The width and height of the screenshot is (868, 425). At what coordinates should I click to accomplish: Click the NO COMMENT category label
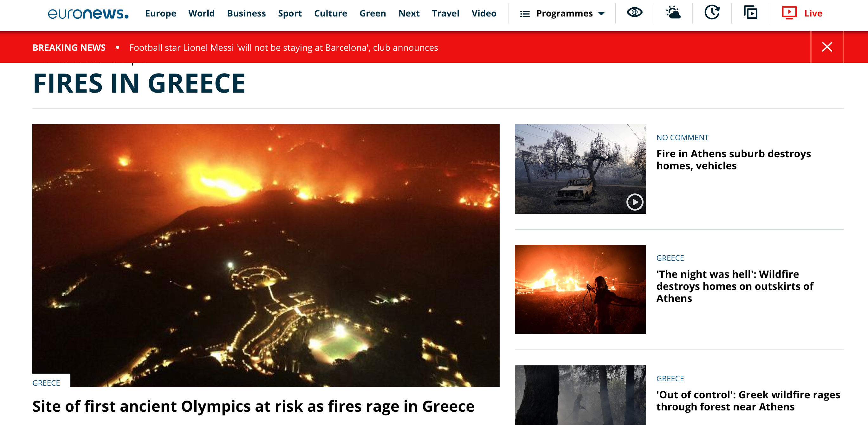tap(682, 138)
